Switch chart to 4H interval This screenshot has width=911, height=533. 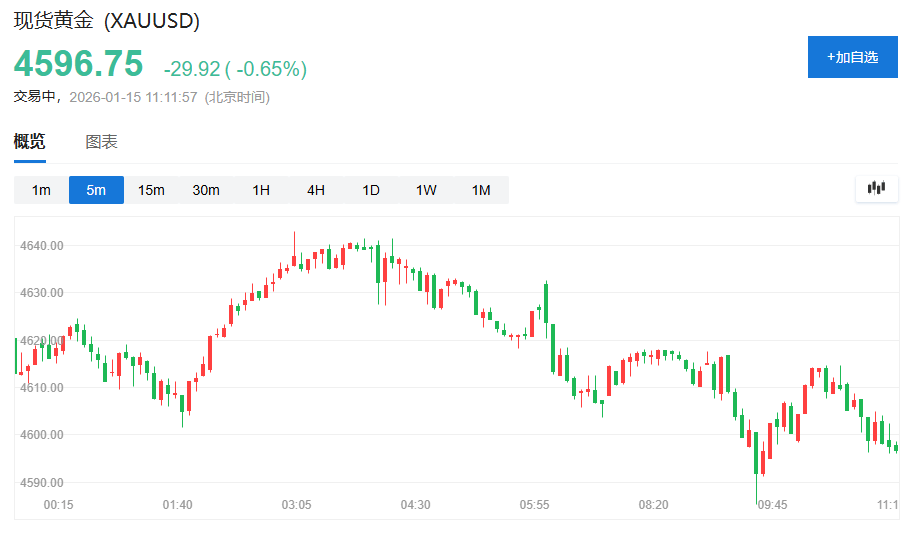(x=316, y=190)
